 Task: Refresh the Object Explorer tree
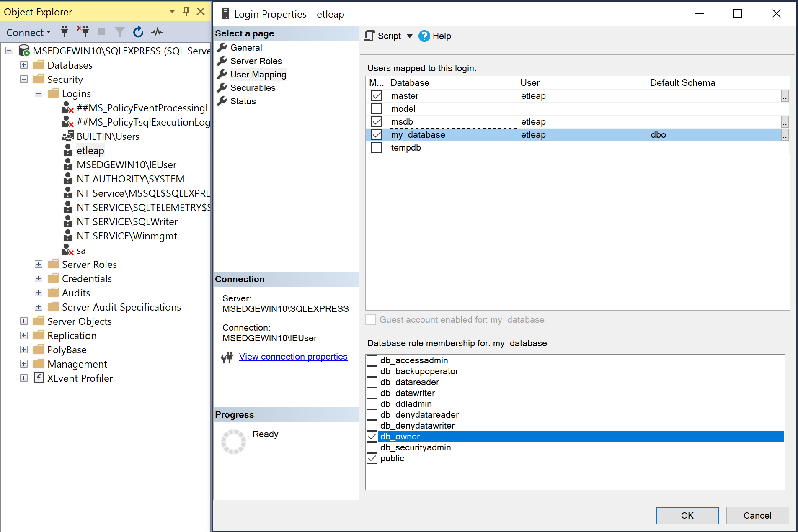tap(138, 32)
